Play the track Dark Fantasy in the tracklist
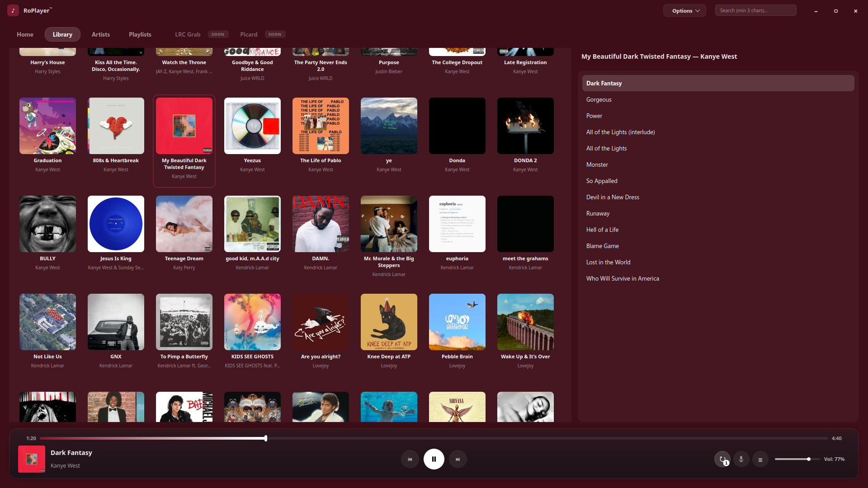 pyautogui.click(x=718, y=83)
